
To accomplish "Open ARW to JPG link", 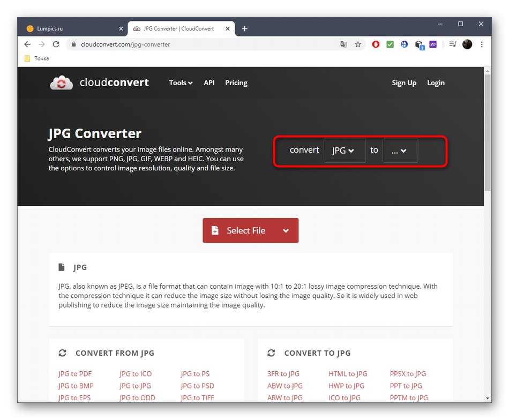I will coord(285,398).
